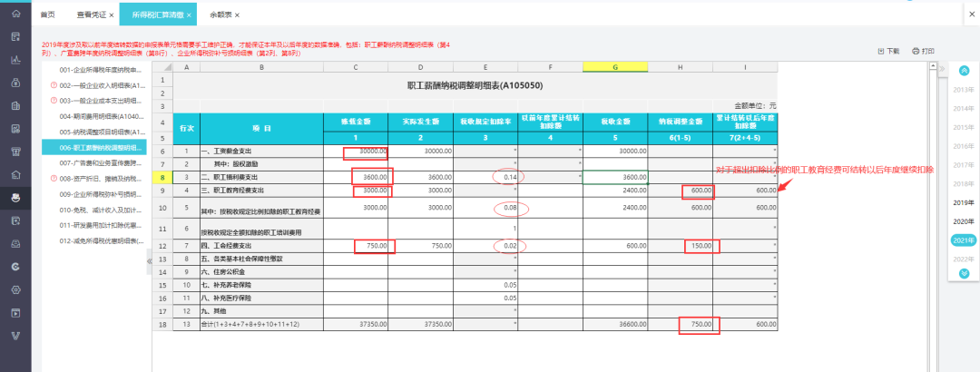
Task: Click the 750.00 账载金额 cell of 工会经费支出
Action: click(x=355, y=246)
